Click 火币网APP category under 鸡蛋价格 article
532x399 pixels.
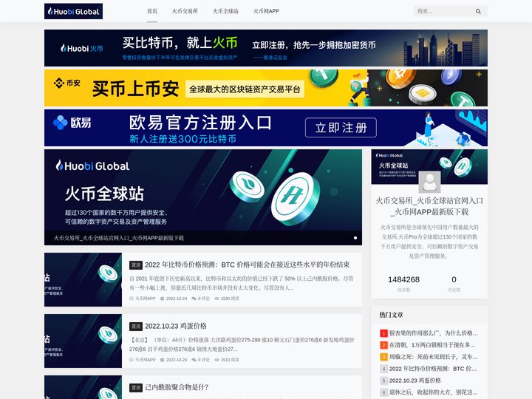coord(146,360)
